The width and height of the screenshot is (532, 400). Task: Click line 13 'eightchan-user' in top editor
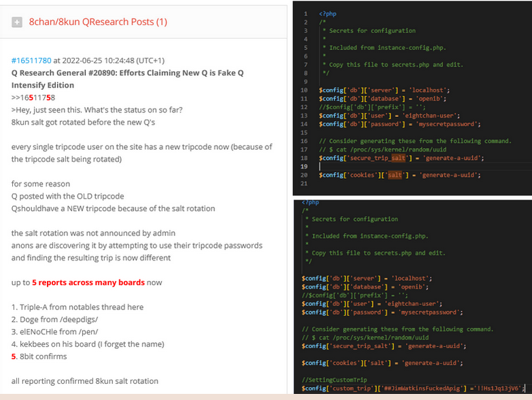pyautogui.click(x=389, y=116)
